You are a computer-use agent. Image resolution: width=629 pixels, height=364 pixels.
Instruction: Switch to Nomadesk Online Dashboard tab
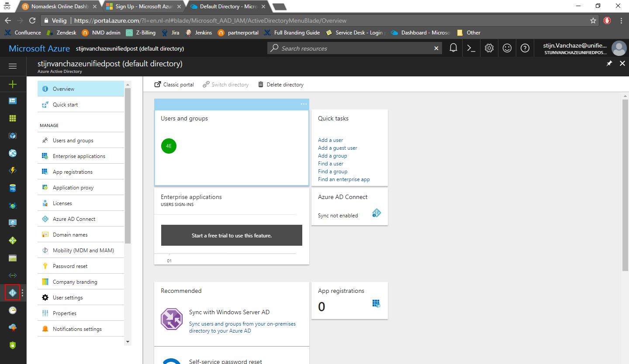coord(59,7)
